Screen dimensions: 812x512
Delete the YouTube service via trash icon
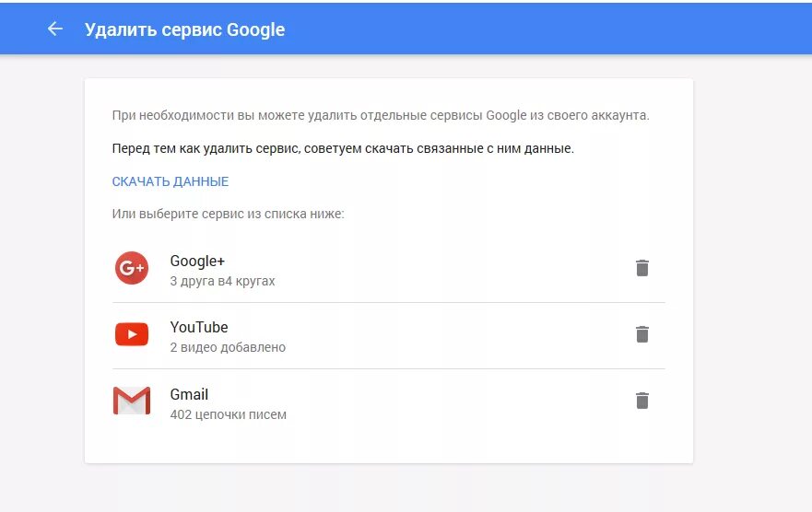tap(642, 334)
